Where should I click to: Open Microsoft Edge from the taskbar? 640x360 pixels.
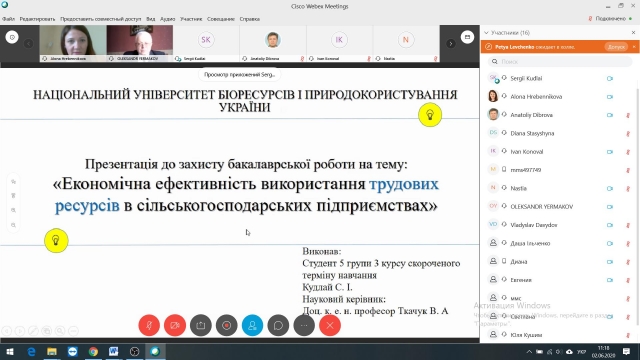(x=31, y=351)
